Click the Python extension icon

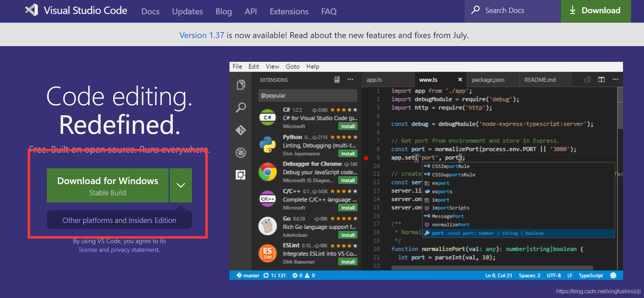[x=268, y=145]
